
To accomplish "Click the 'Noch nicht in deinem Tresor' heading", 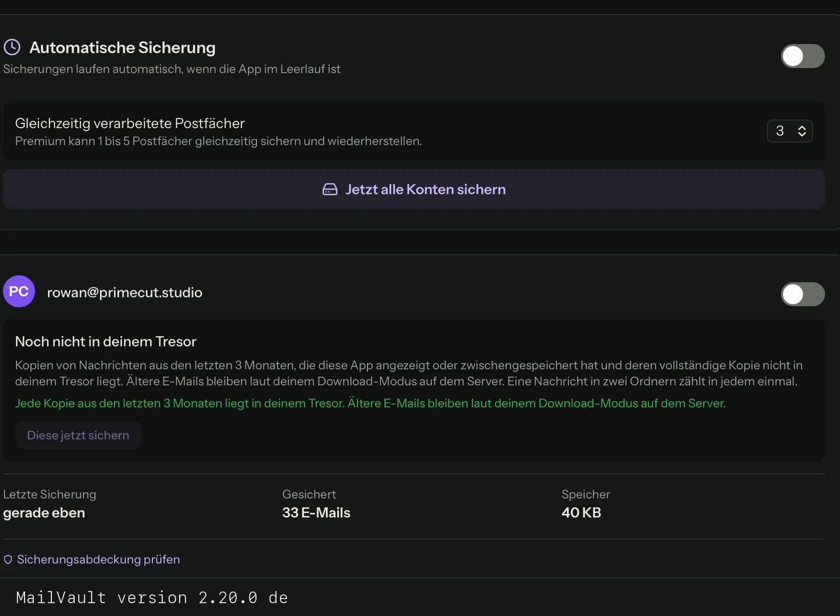I will coord(106,341).
